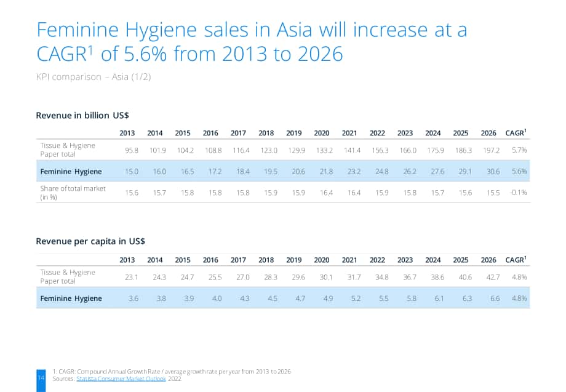Click the CAGR column header in the per capita table
Screen dimensions: 566x392
click(516, 260)
